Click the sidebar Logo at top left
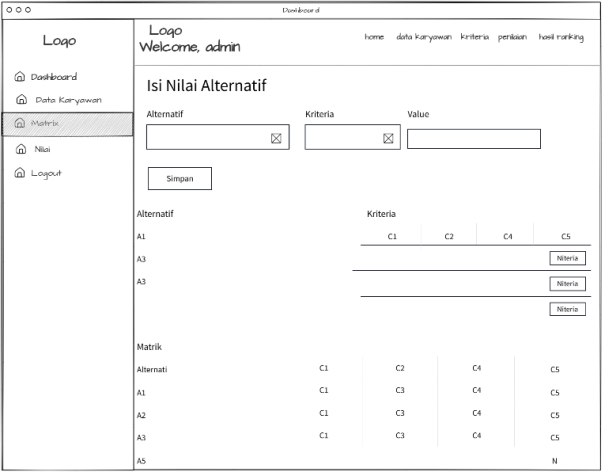This screenshot has height=472, width=605. pyautogui.click(x=59, y=41)
